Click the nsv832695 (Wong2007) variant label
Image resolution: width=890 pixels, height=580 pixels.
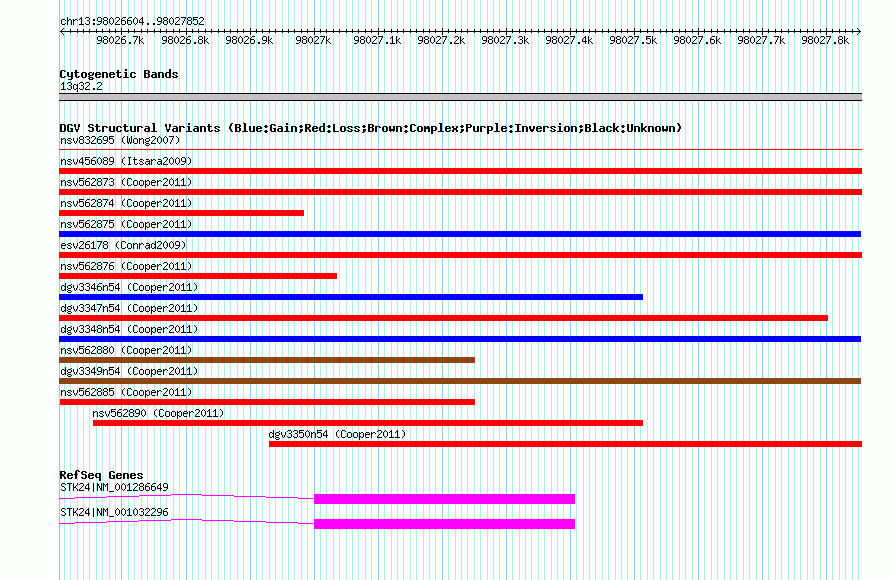point(120,140)
